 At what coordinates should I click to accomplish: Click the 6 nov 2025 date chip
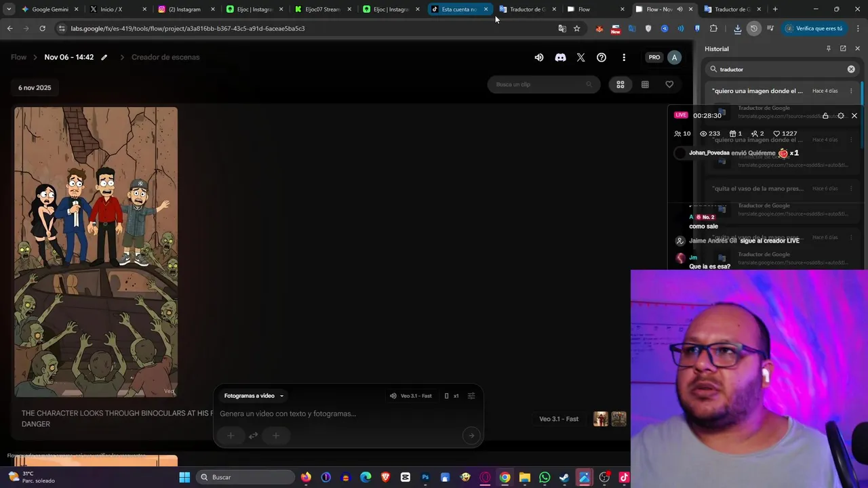point(35,88)
